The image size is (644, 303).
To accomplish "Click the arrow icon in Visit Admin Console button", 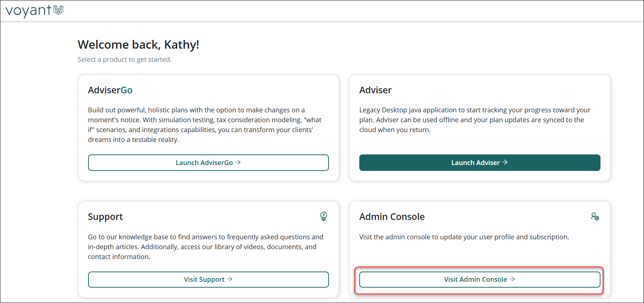I will point(512,279).
